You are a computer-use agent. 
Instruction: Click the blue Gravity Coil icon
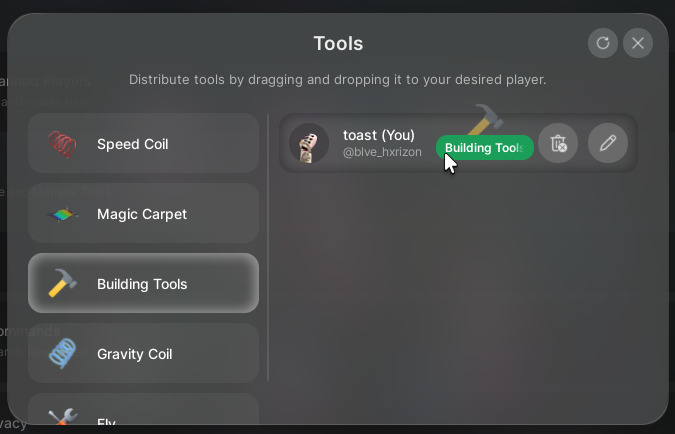click(x=62, y=354)
